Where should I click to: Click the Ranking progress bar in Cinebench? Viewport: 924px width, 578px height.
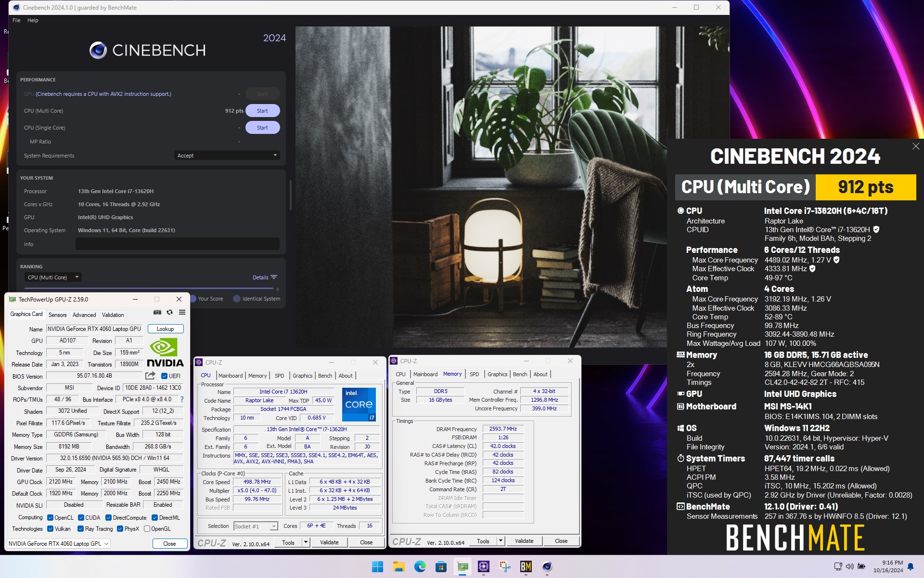click(149, 288)
